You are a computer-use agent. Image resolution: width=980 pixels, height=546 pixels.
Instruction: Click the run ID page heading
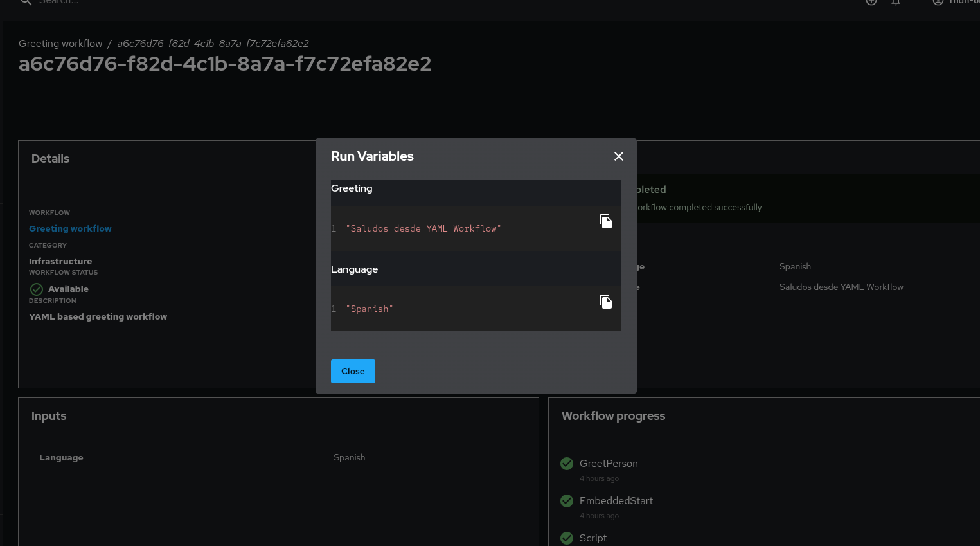coord(225,64)
